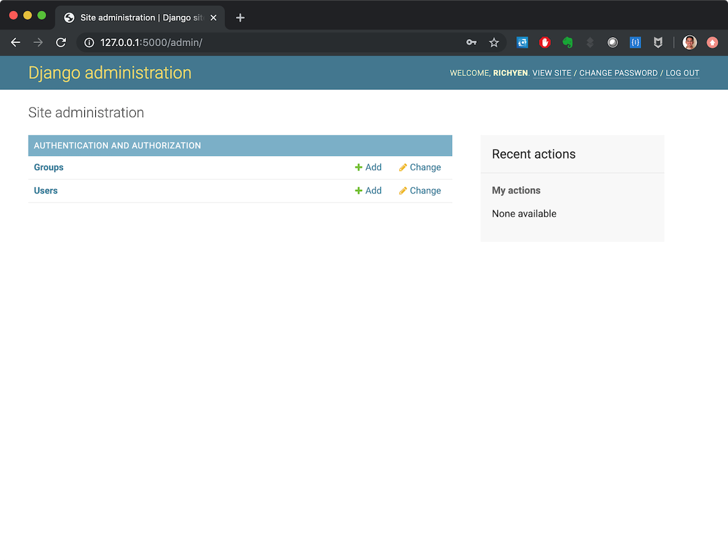The height and width of the screenshot is (560, 728).
Task: Open the Users model link
Action: (45, 191)
